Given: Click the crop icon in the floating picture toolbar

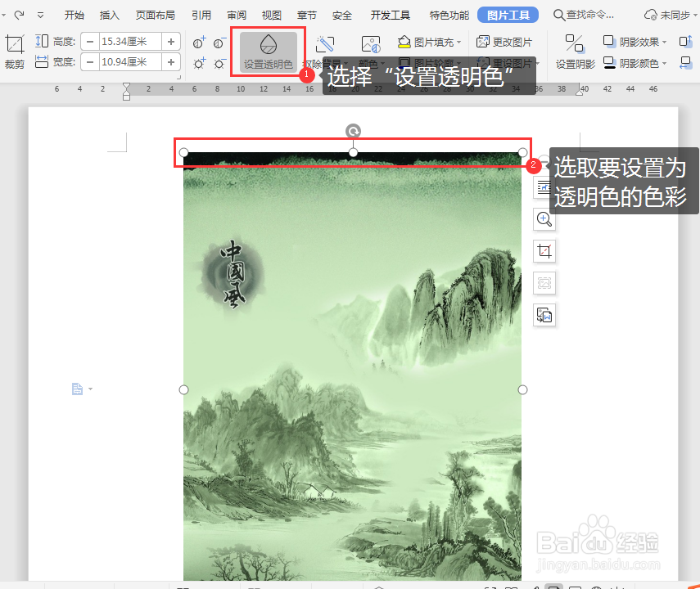Looking at the screenshot, I should point(544,251).
